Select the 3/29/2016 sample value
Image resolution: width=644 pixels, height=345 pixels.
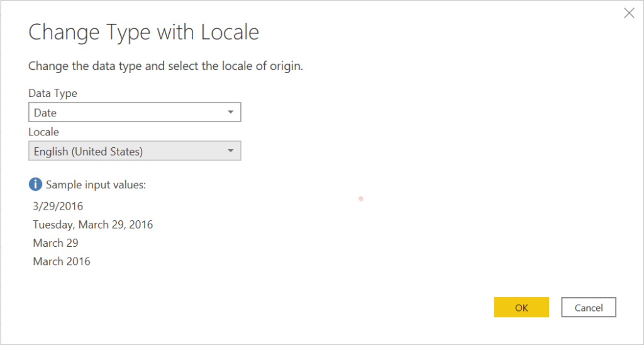pyautogui.click(x=58, y=206)
